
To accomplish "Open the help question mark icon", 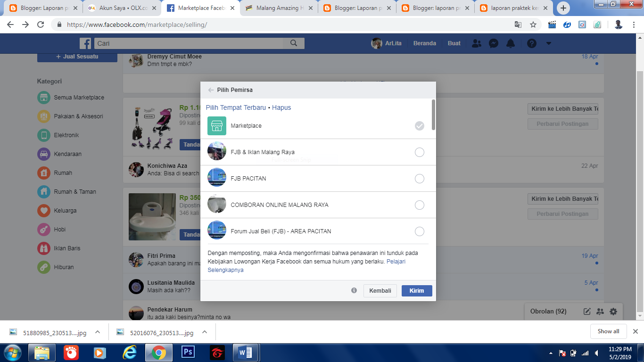I will tap(532, 43).
